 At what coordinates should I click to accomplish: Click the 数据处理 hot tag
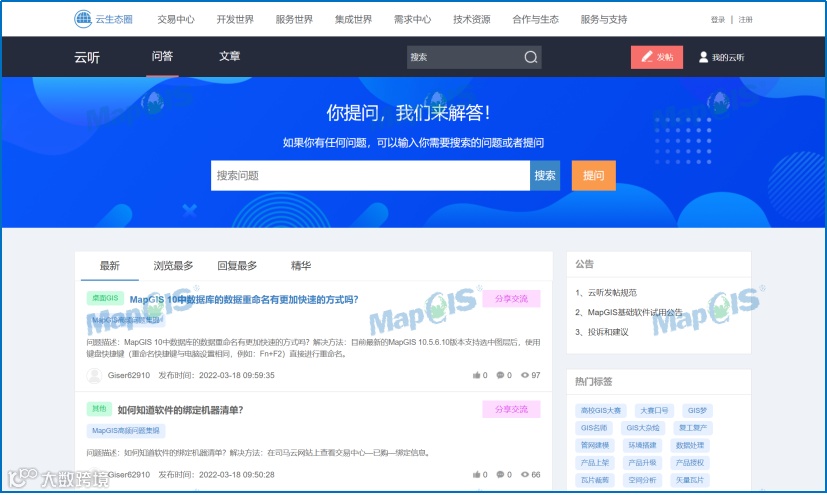[689, 445]
